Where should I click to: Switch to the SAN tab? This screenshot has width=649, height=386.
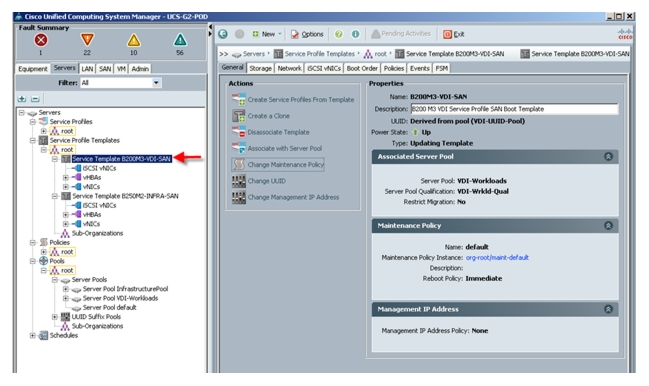[105, 69]
